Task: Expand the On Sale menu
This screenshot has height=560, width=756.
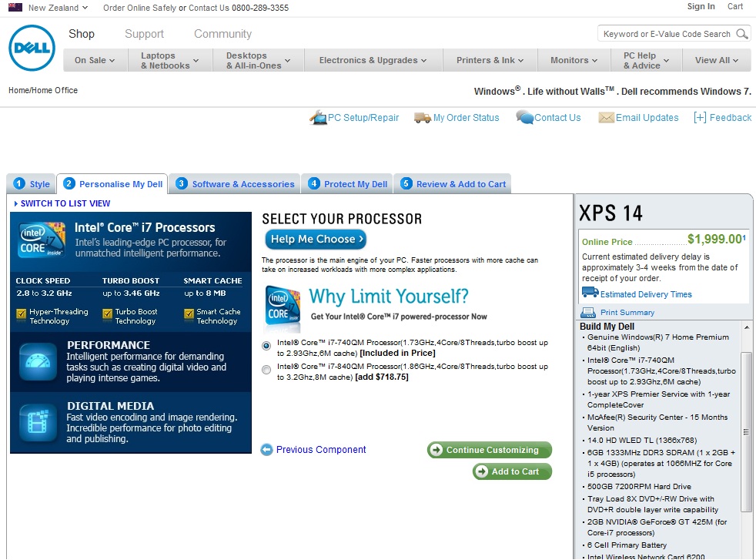Action: tap(95, 60)
